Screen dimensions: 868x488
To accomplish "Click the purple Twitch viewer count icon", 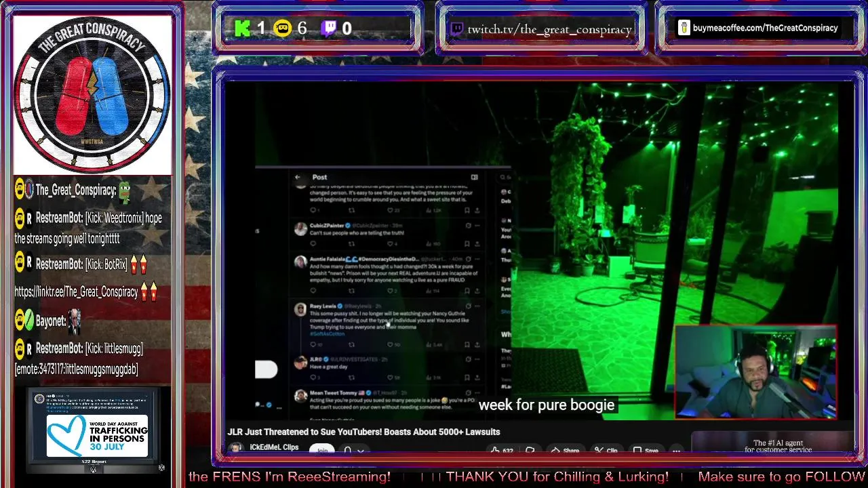I will click(329, 28).
